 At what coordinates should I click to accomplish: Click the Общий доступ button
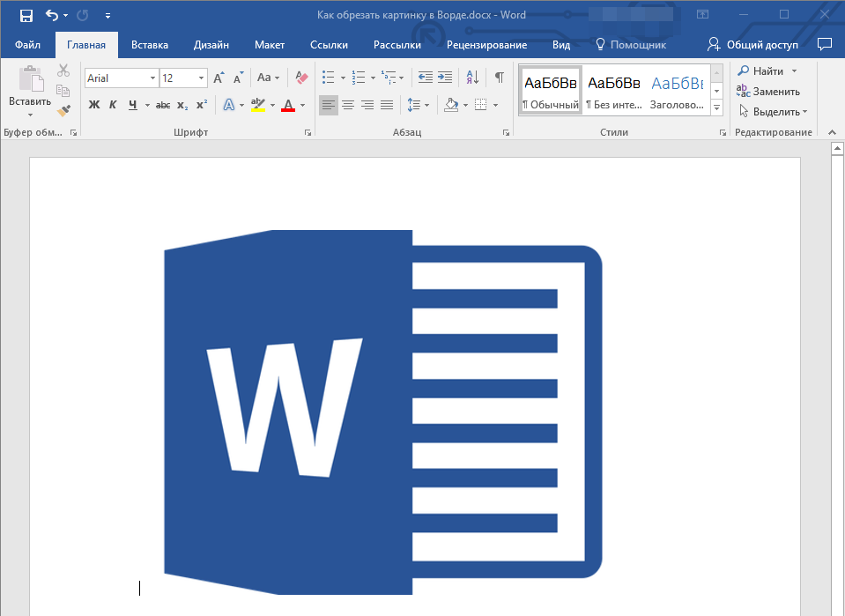point(752,45)
